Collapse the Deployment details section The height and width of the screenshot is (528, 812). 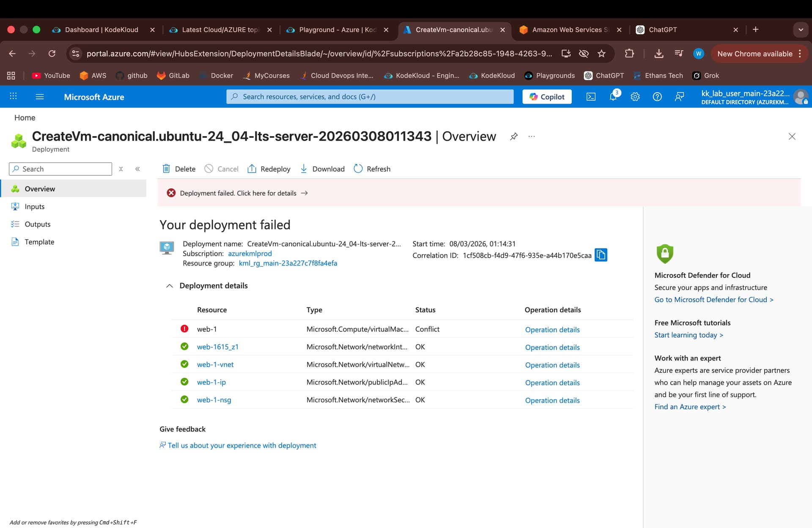[x=170, y=286]
